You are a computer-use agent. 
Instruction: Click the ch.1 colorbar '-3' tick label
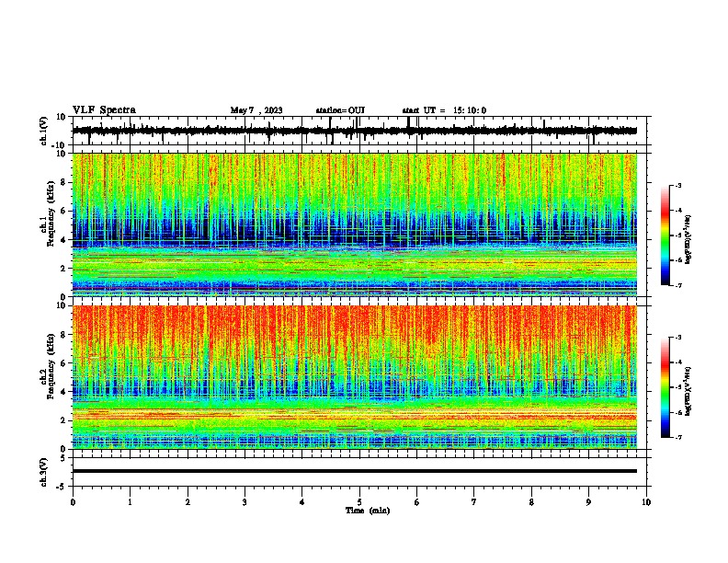click(x=677, y=186)
